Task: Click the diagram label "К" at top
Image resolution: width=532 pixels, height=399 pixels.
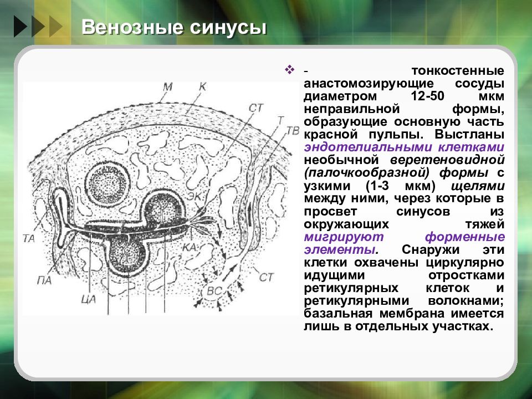Action: point(203,87)
